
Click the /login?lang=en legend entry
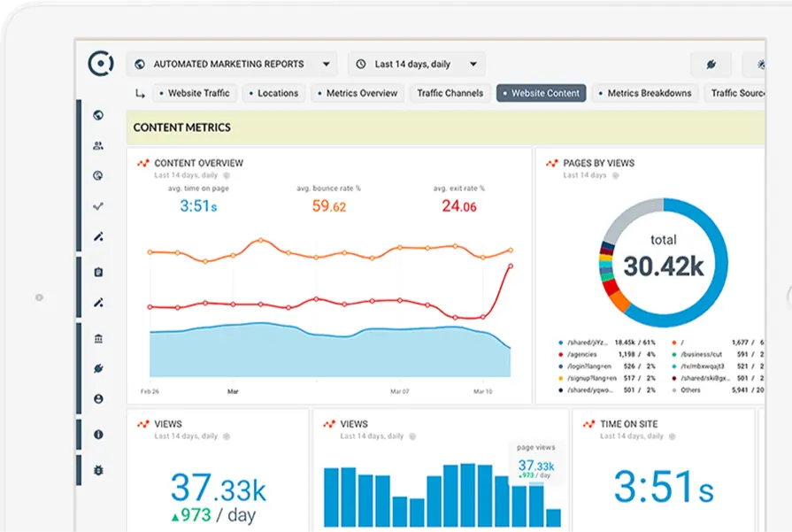607,366
